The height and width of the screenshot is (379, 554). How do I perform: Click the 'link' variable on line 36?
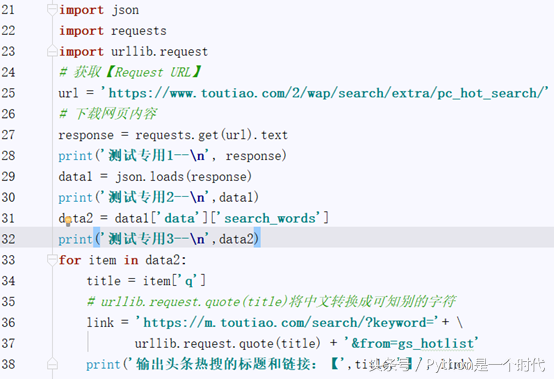[x=100, y=322]
